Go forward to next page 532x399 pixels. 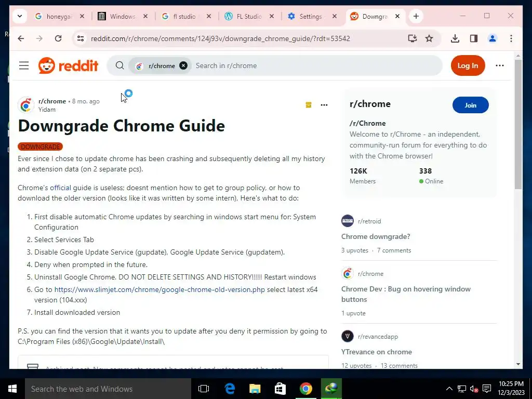point(39,38)
